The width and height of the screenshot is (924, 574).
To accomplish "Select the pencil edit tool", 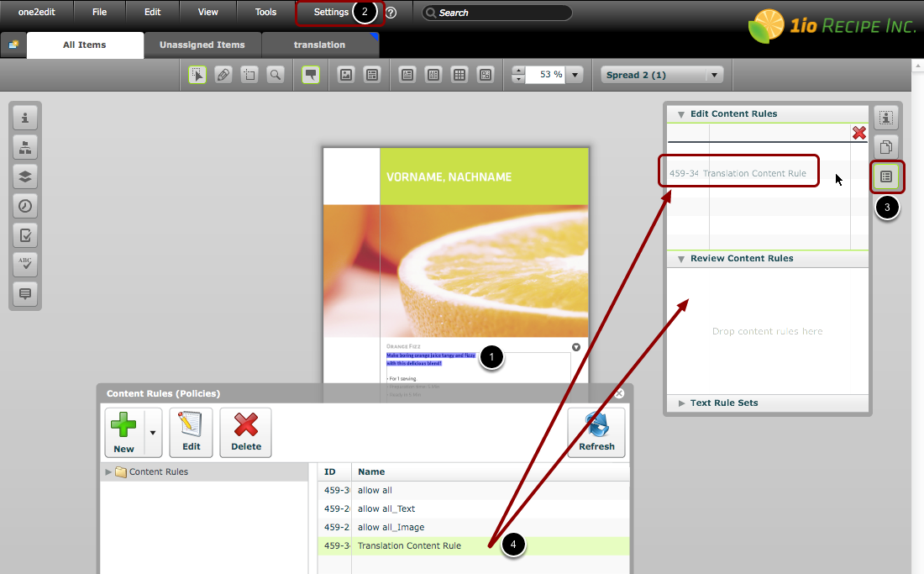I will pos(223,75).
